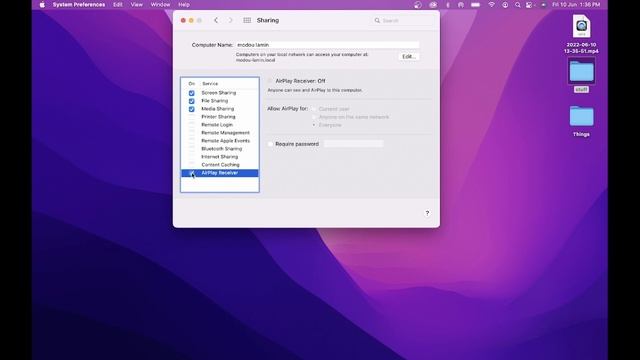The height and width of the screenshot is (360, 640).
Task: Enable Remote Login checkbox
Action: pos(191,125)
